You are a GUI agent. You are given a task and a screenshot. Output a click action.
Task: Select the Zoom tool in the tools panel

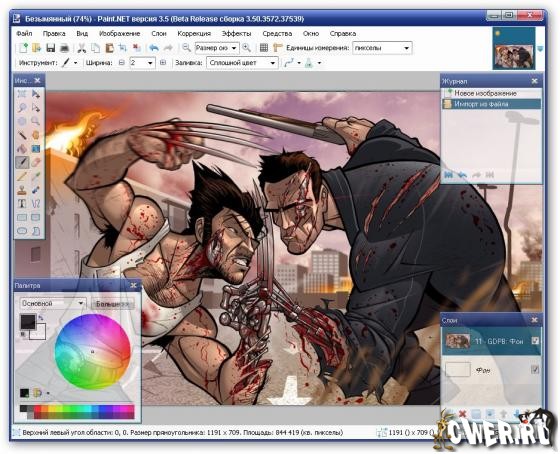(36, 121)
